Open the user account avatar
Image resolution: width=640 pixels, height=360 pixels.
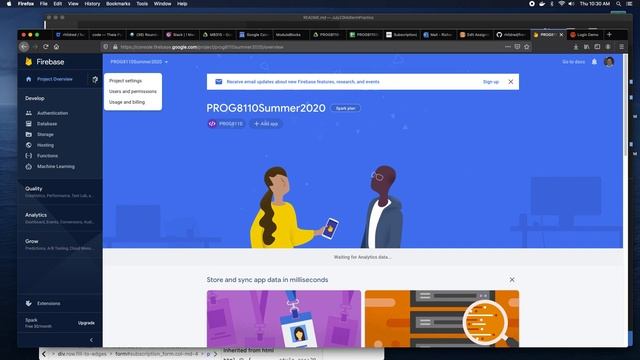click(x=609, y=62)
